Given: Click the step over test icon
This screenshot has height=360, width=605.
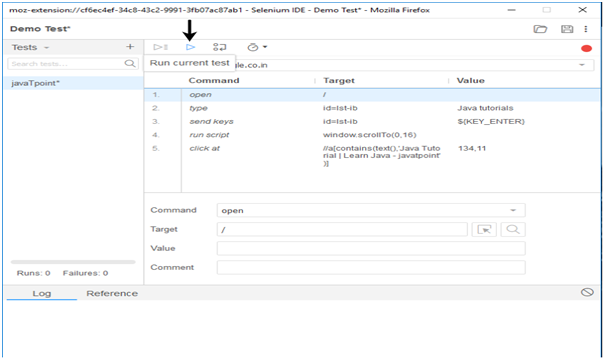Looking at the screenshot, I should tap(220, 47).
